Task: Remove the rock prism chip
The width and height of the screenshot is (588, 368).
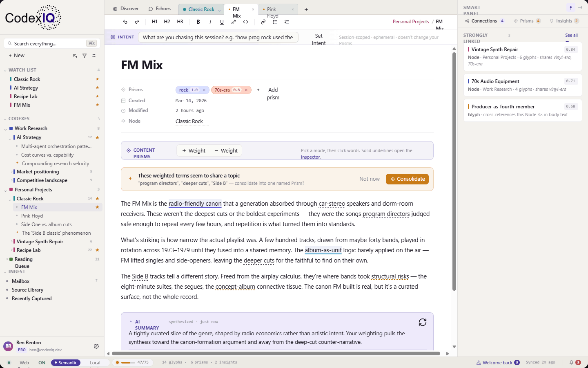Action: pos(204,90)
